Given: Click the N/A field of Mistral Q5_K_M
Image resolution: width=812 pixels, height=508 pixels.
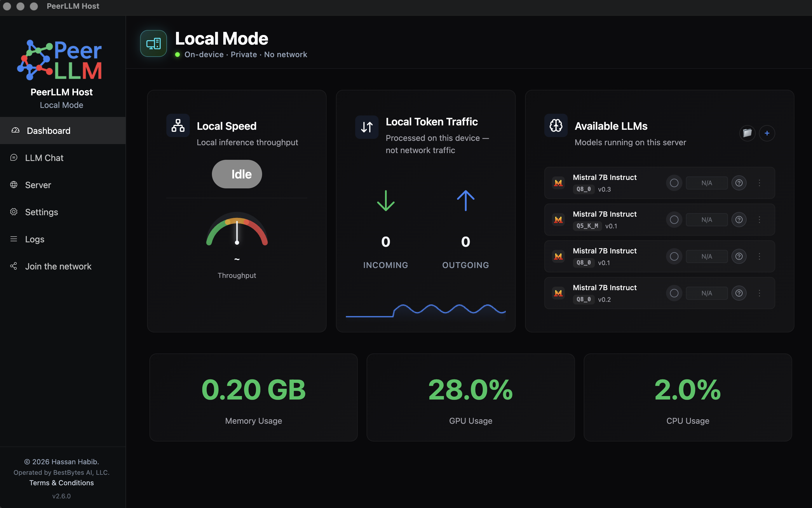Looking at the screenshot, I should pos(707,220).
